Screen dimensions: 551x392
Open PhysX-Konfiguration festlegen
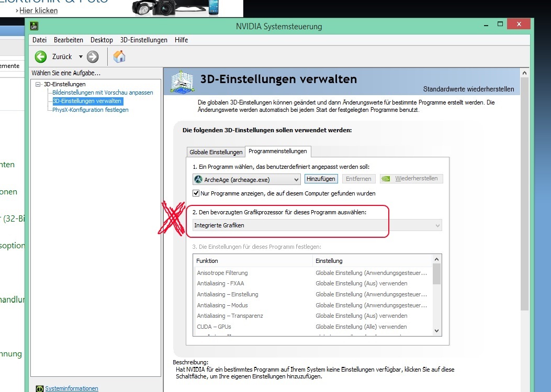pos(91,110)
